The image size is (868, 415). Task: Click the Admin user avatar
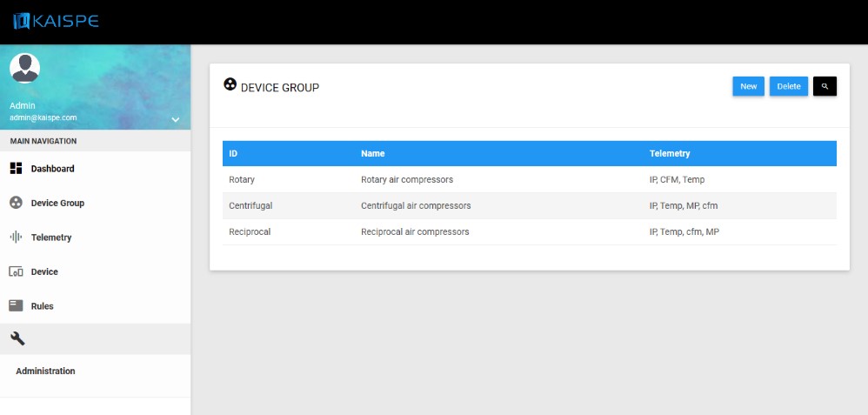tap(24, 69)
